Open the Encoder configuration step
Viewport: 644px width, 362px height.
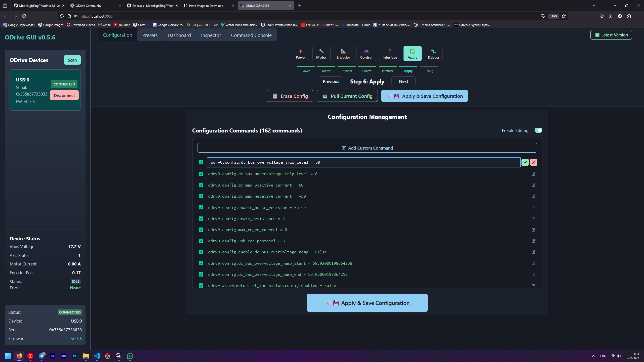[343, 54]
